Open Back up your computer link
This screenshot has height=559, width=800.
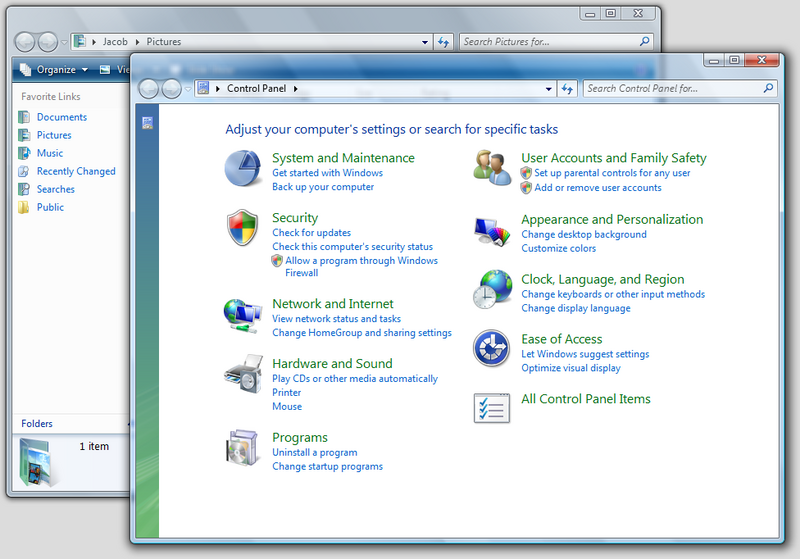pyautogui.click(x=322, y=187)
